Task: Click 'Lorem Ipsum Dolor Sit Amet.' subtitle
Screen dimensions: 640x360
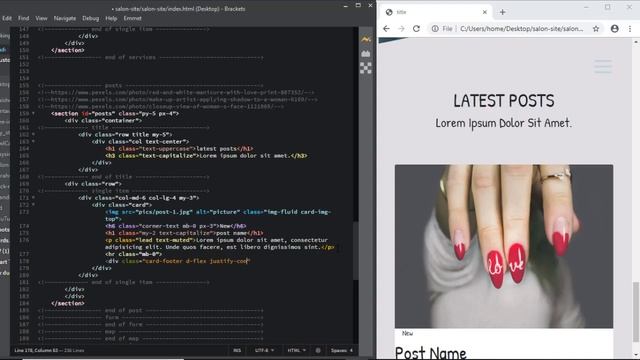Action: [504, 123]
